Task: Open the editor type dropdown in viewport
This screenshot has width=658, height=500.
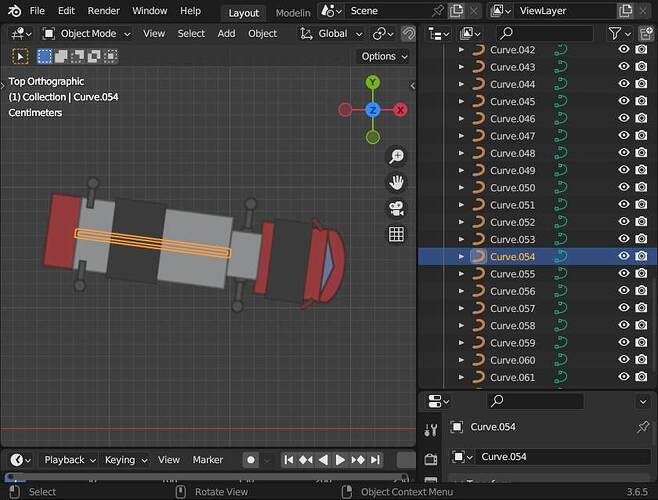Action: click(21, 34)
